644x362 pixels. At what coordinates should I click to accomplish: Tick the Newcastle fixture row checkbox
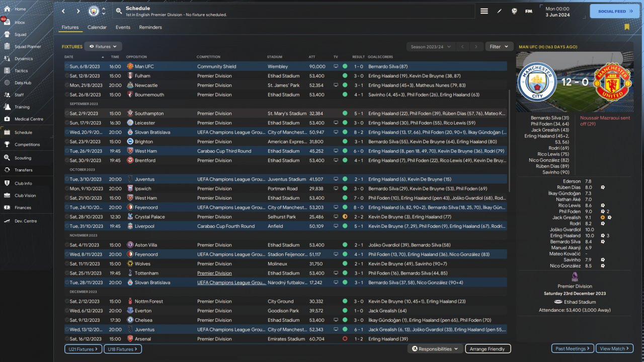66,85
